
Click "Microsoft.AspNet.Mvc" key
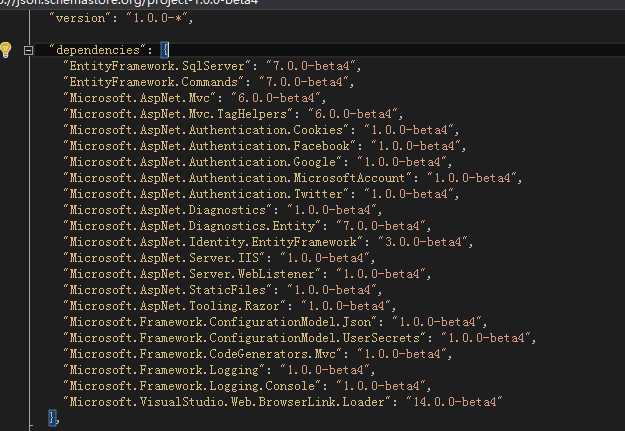point(140,98)
